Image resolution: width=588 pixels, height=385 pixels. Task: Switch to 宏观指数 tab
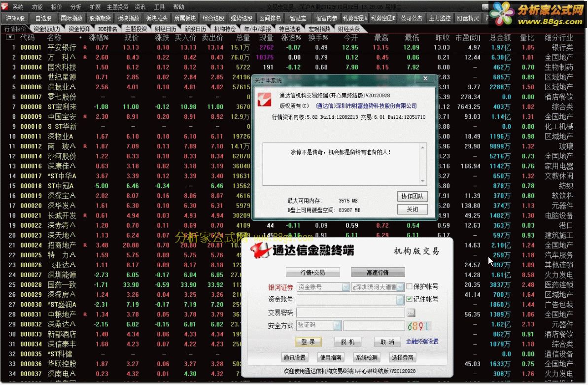[319, 29]
